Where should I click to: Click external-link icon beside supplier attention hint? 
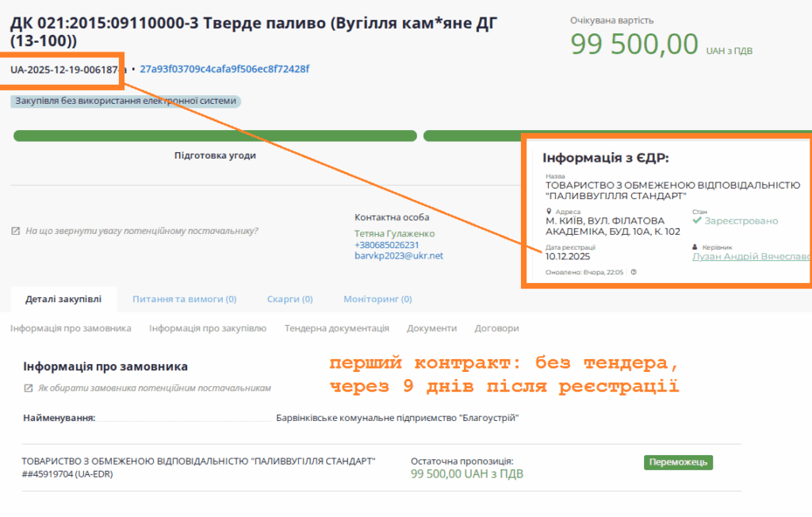[x=15, y=232]
